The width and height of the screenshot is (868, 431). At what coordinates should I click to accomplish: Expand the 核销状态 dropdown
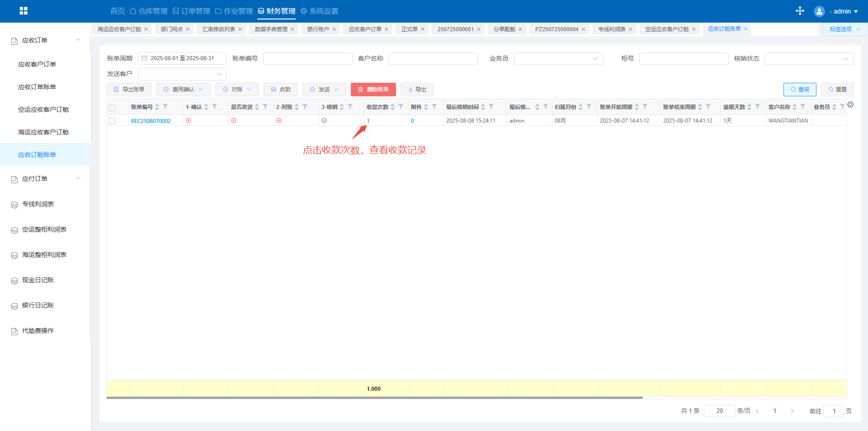click(x=809, y=59)
